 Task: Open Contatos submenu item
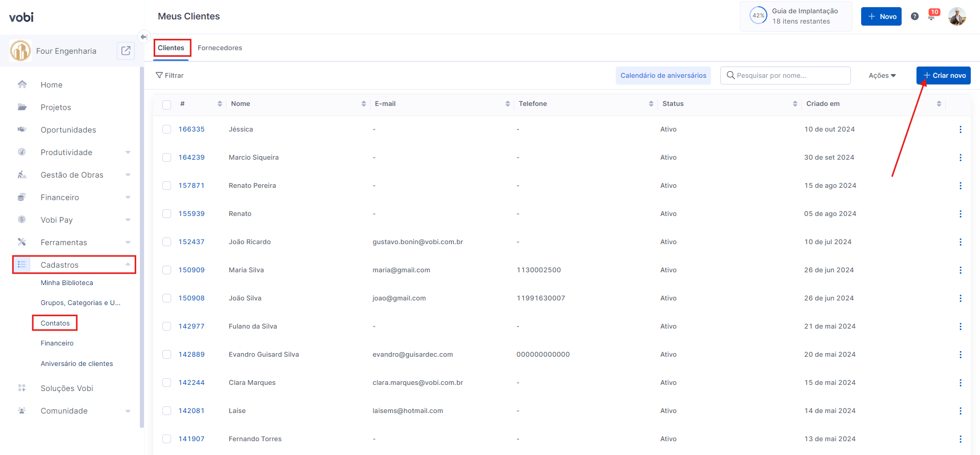pyautogui.click(x=55, y=323)
